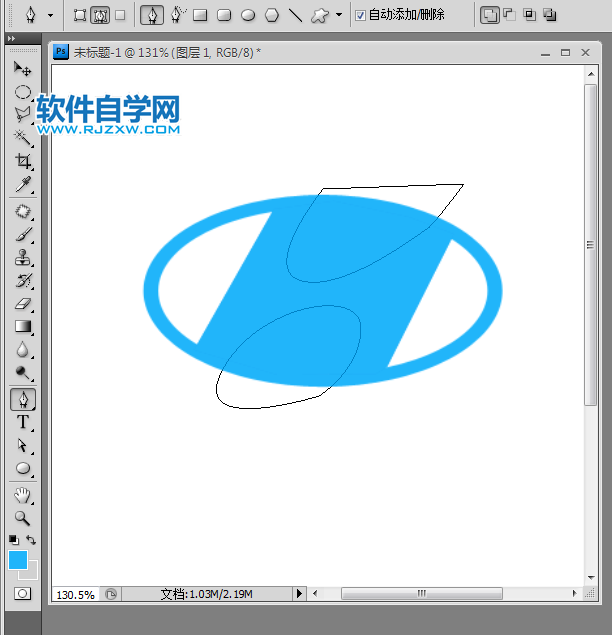612x635 pixels.
Task: Select the Pen tool in toolbox
Action: click(23, 399)
